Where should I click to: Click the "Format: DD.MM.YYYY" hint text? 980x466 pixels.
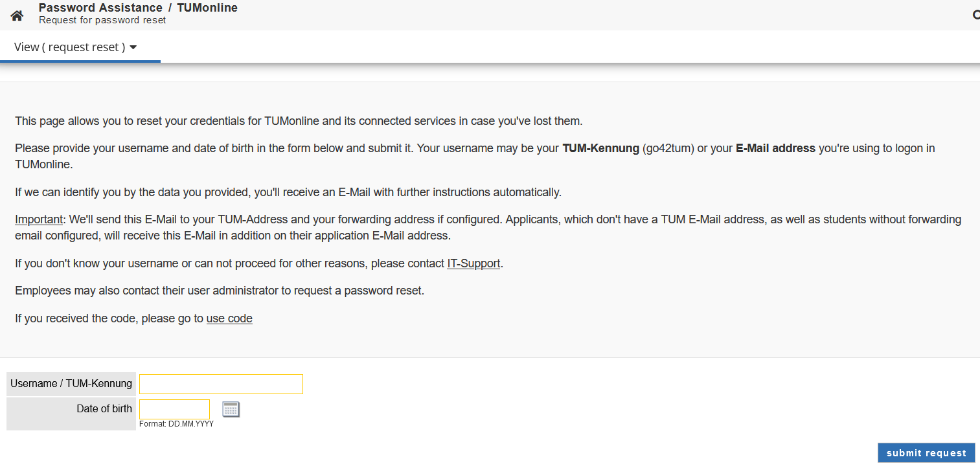pyautogui.click(x=176, y=424)
